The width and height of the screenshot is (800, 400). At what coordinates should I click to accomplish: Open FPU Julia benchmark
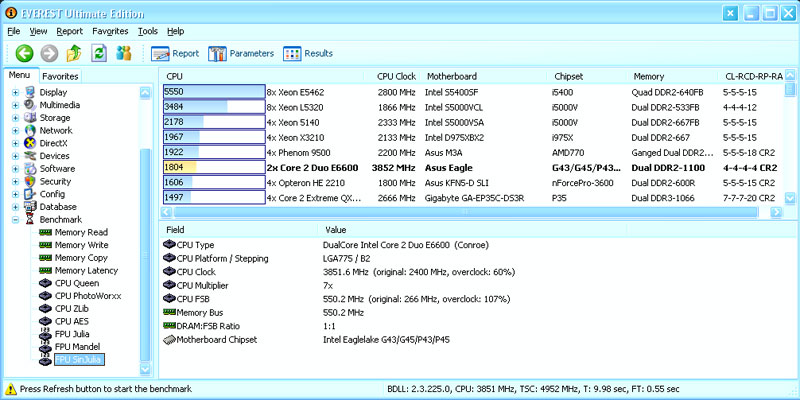(72, 334)
